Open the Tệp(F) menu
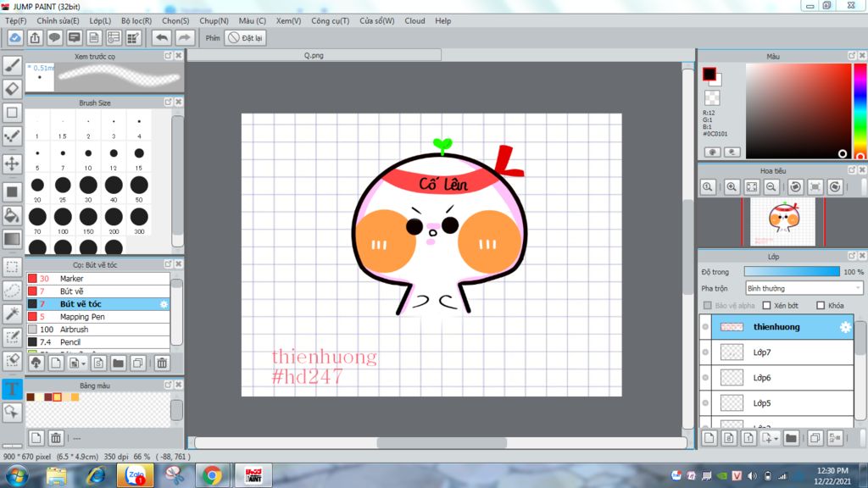Screen dimensions: 868x488 (16, 21)
